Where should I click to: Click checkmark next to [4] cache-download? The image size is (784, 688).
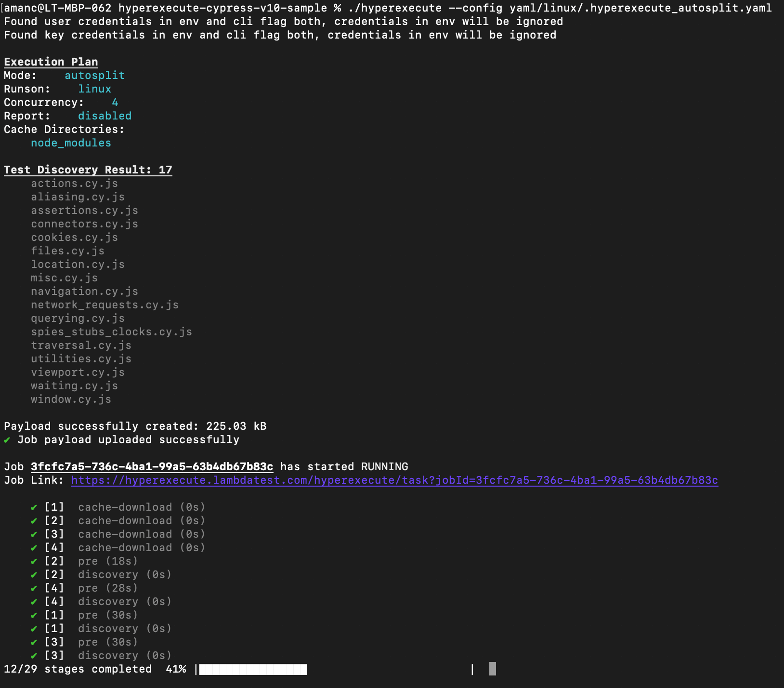(x=34, y=548)
